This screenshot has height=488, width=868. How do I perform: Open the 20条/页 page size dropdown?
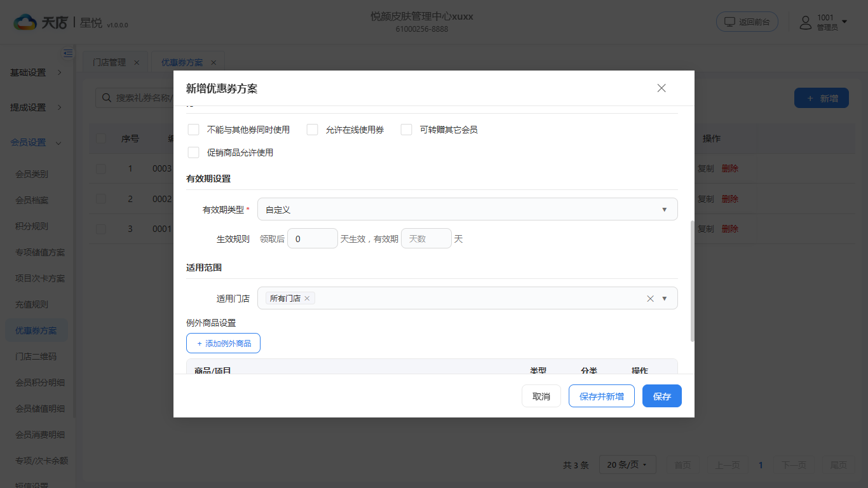[627, 465]
